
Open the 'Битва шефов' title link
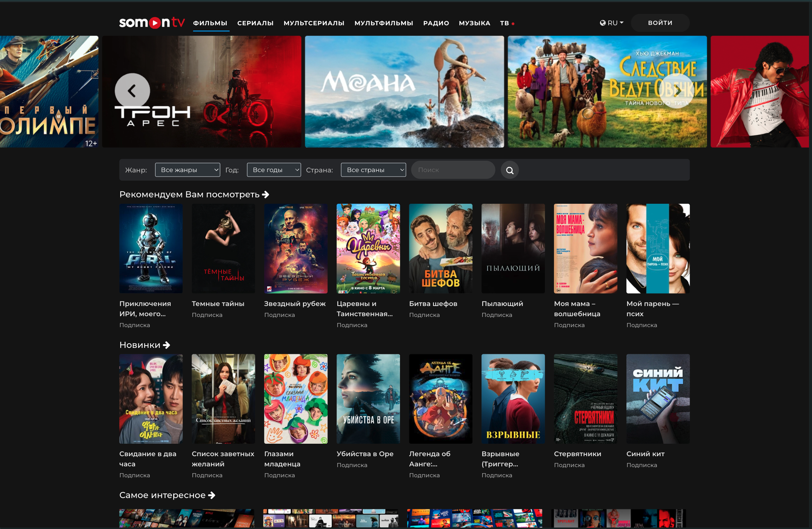tap(433, 304)
